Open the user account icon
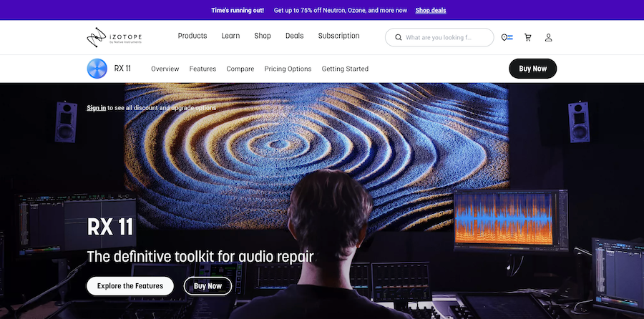Screen dimensions: 644x319 point(548,37)
